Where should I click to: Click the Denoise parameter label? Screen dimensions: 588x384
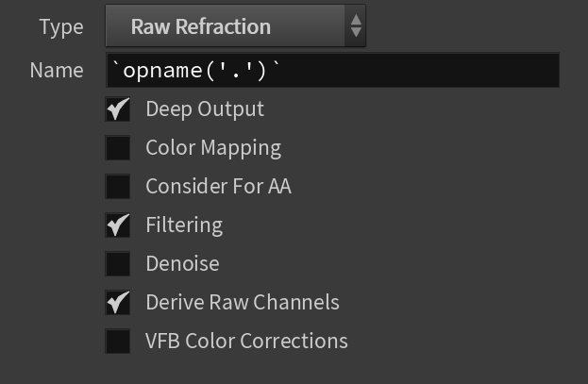(x=182, y=263)
